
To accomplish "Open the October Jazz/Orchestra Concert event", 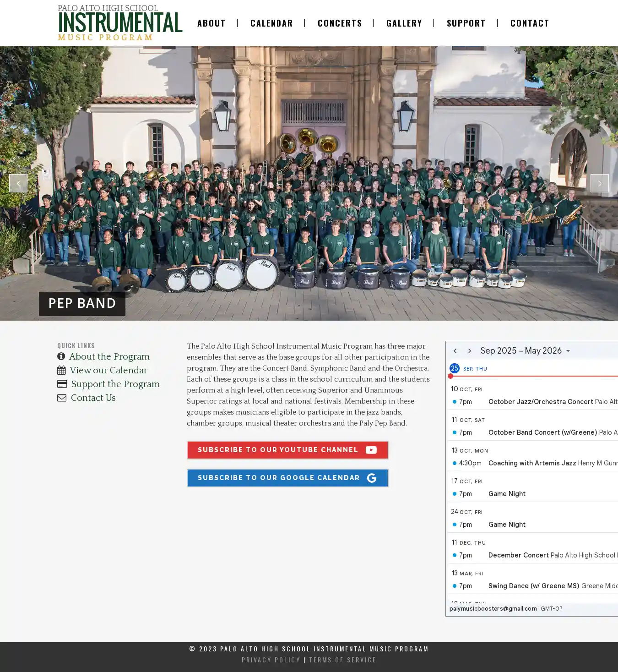I will [x=540, y=402].
